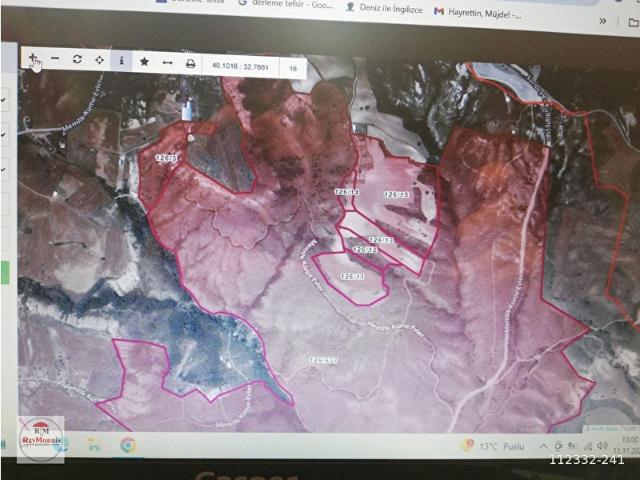This screenshot has width=640, height=480.
Task: Print the current map
Action: (190, 64)
